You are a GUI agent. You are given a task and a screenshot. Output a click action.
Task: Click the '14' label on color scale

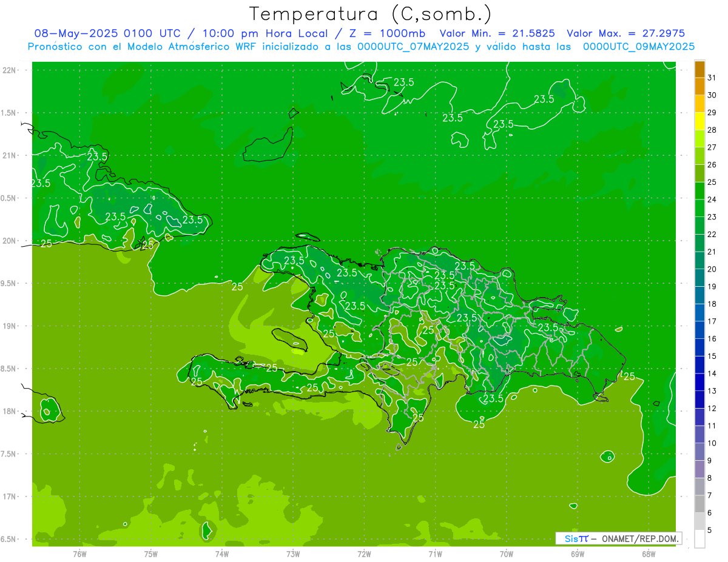[x=712, y=373]
